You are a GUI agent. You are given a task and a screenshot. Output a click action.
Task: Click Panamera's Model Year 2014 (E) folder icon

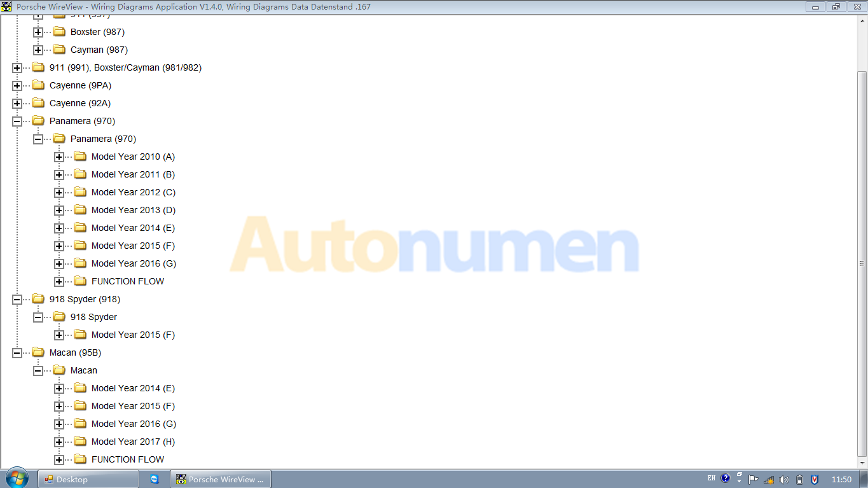pyautogui.click(x=80, y=228)
